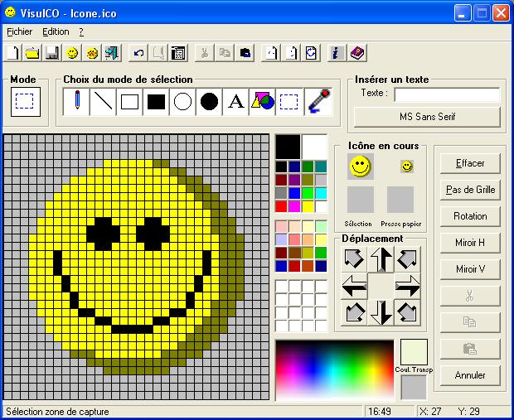Click the save floppy disk icon
Image resolution: width=514 pixels, height=420 pixels.
51,53
